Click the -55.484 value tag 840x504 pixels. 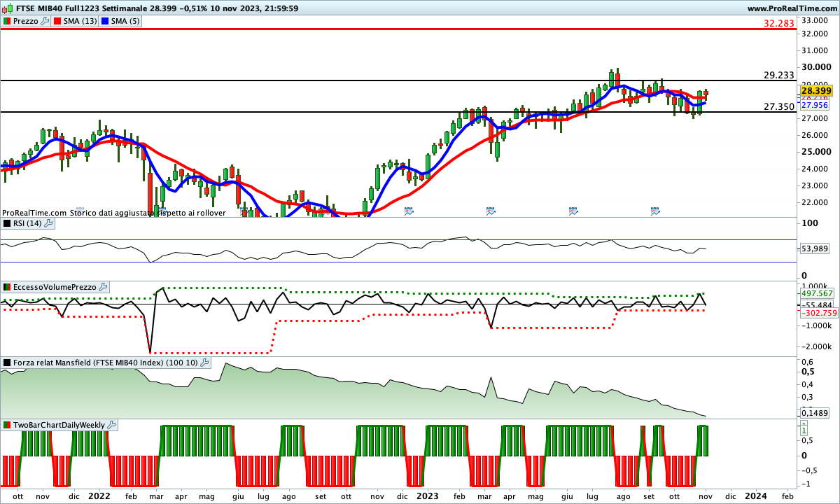tap(815, 305)
